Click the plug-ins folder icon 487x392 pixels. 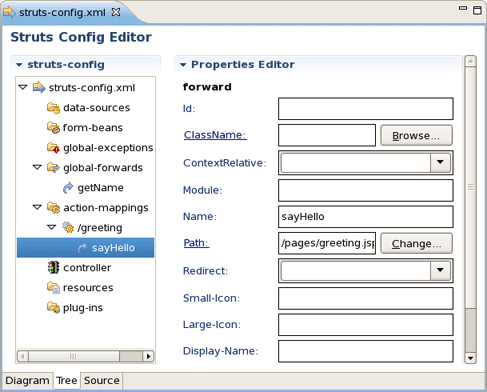coord(53,308)
